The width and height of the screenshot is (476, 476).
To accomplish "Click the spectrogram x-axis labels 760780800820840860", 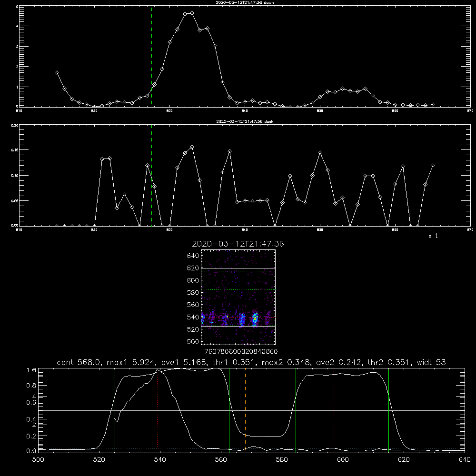I will click(241, 351).
